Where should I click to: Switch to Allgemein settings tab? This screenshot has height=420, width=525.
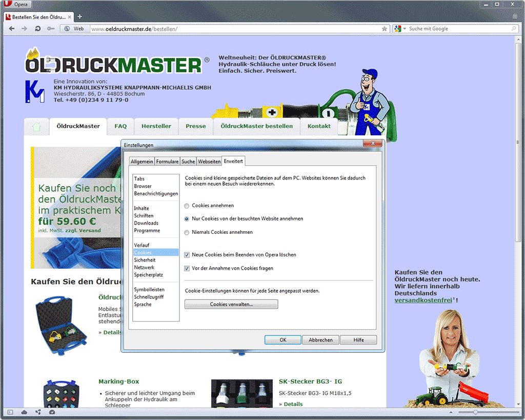point(142,162)
